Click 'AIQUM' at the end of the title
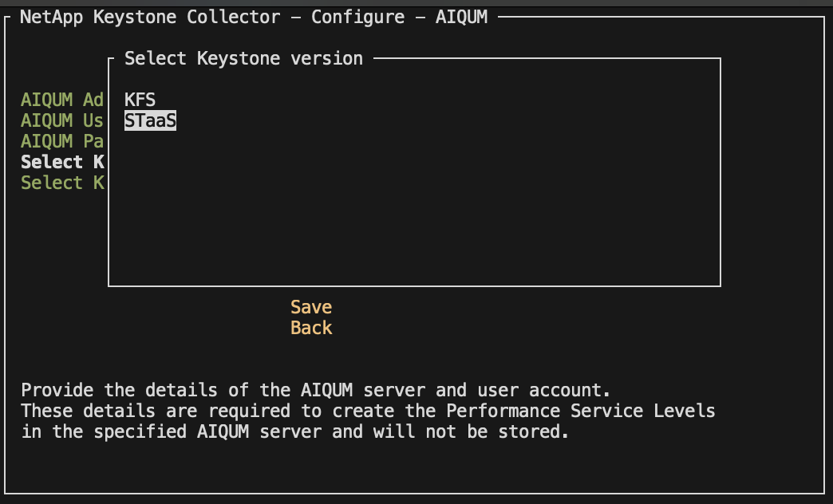Screen dimensions: 833x504 click(x=461, y=17)
